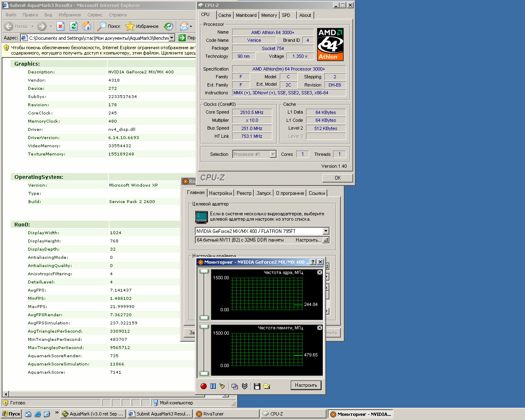This screenshot has width=525, height=420.
Task: Open the Реестр tab in RivaTuner
Action: pos(244,193)
